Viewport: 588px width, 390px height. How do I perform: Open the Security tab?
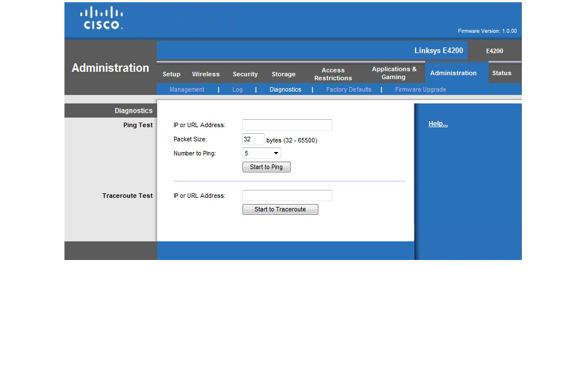tap(245, 74)
